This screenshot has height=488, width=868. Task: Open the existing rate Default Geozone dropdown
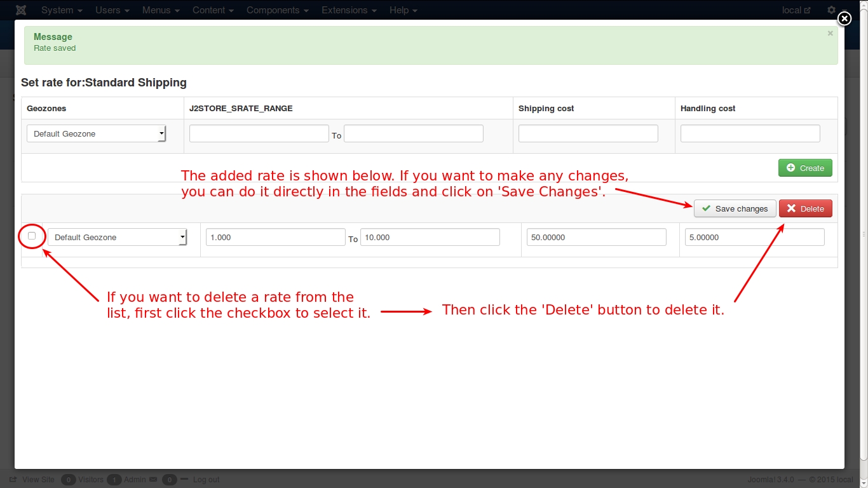(x=118, y=238)
